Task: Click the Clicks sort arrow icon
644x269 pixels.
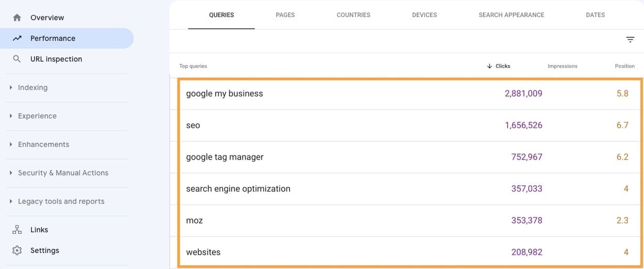Action: tap(489, 66)
